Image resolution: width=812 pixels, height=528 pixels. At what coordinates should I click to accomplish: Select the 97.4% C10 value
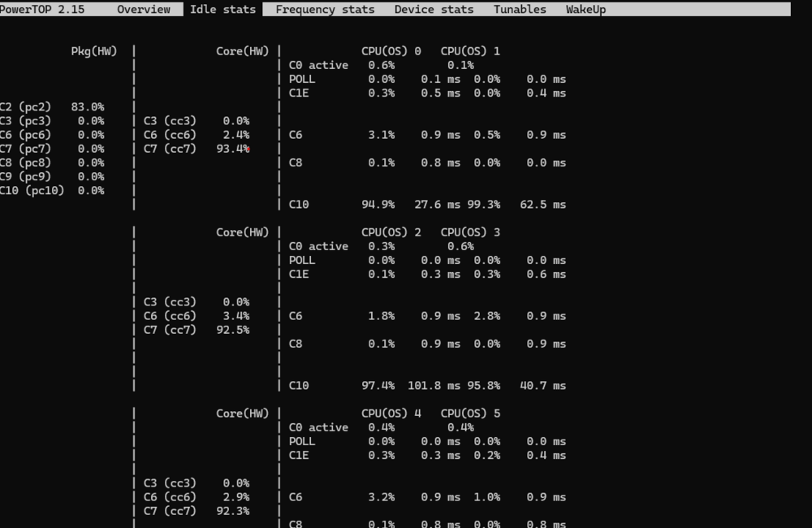tap(378, 386)
